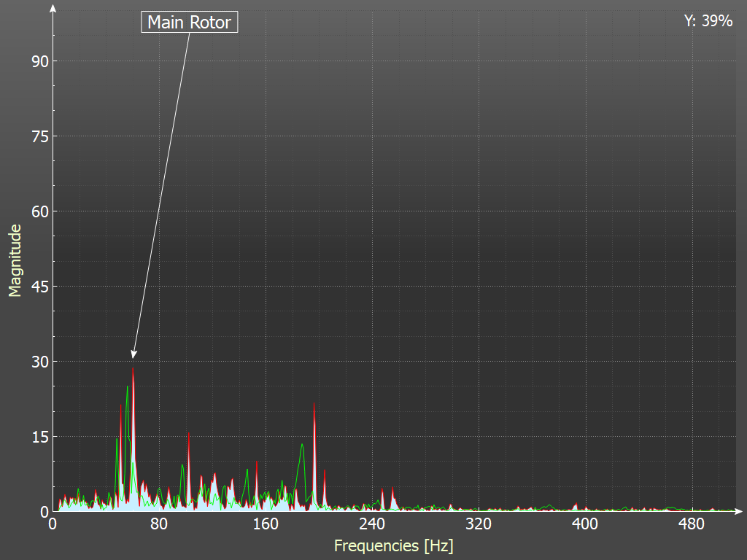Click the 160 tick label on frequency axis
747x560 pixels.
click(266, 524)
